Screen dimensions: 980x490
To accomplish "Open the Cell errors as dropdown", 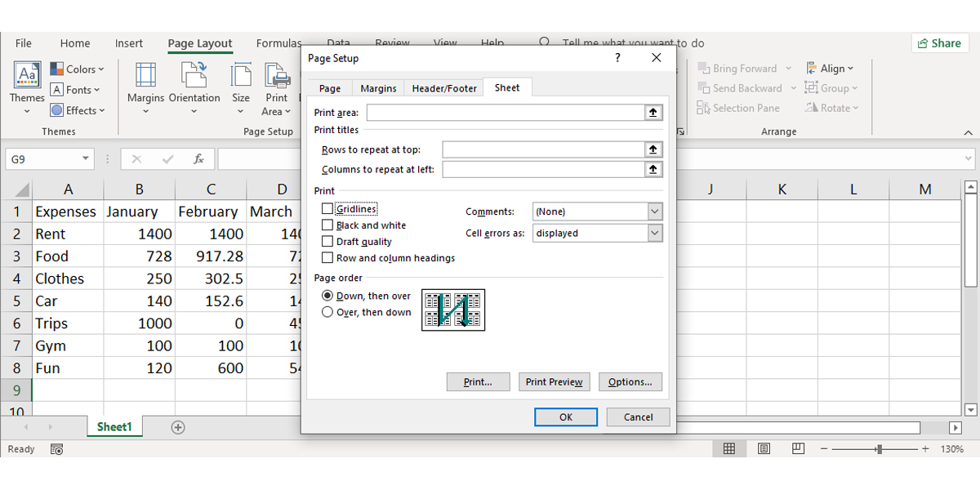I will click(598, 233).
